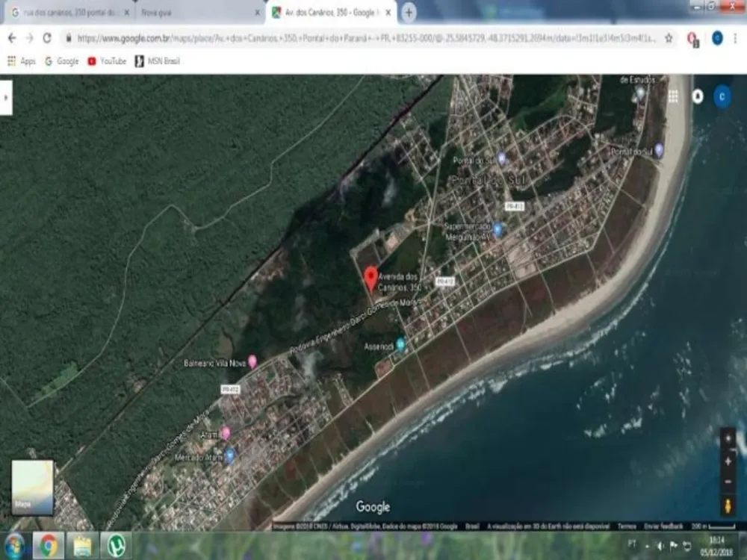Open the YouTube bookmark

[x=107, y=61]
